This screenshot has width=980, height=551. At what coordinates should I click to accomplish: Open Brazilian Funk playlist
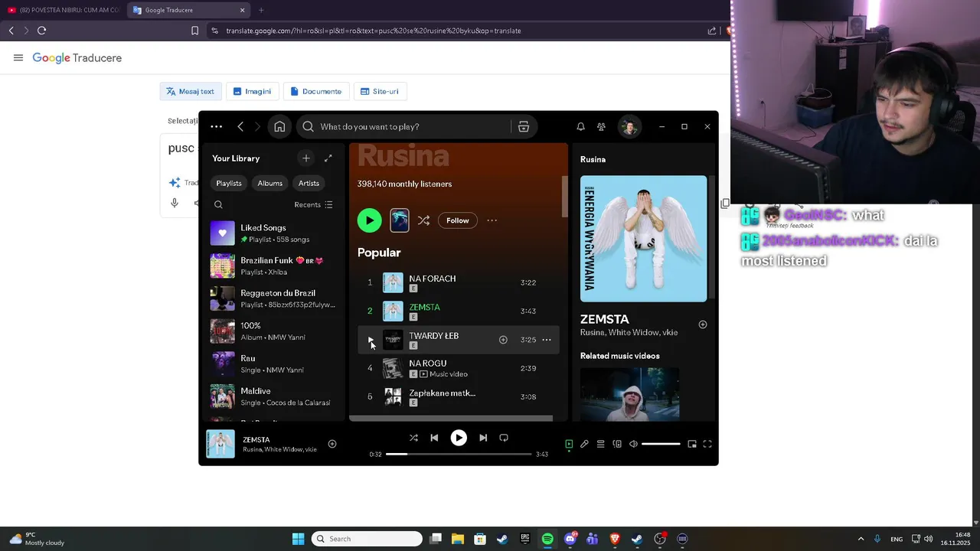pos(275,266)
